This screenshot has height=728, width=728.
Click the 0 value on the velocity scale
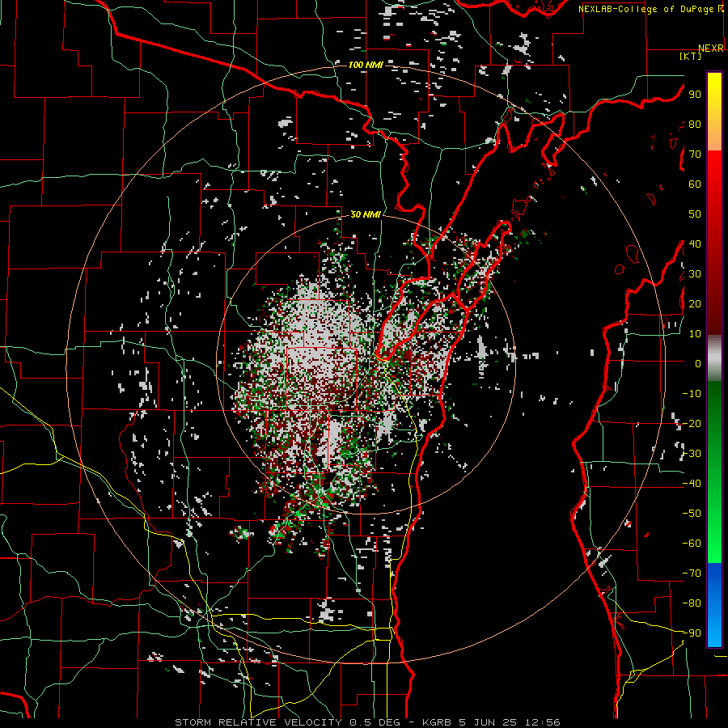pos(698,364)
